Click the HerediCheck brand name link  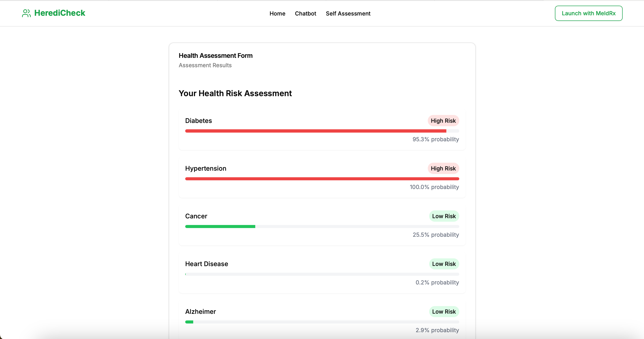(59, 13)
